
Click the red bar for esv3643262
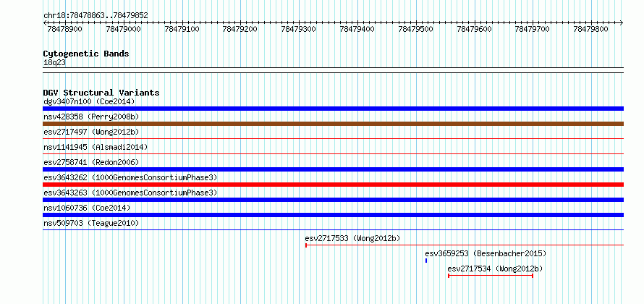333,185
